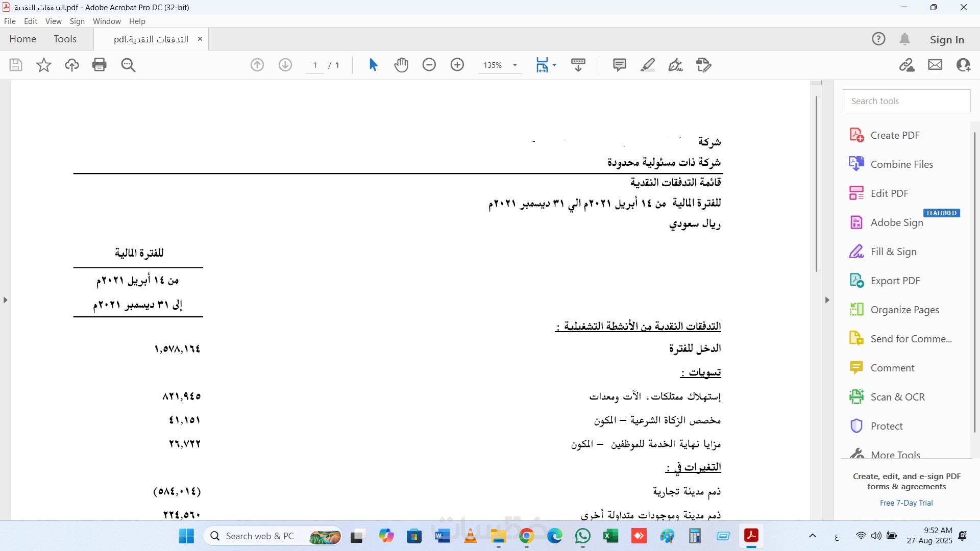Switch to the Tools tab
This screenshot has width=980, height=551.
65,39
